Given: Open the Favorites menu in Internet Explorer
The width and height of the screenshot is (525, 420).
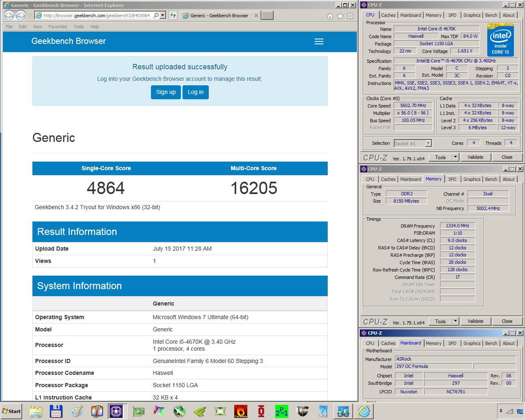Looking at the screenshot, I should tap(58, 27).
